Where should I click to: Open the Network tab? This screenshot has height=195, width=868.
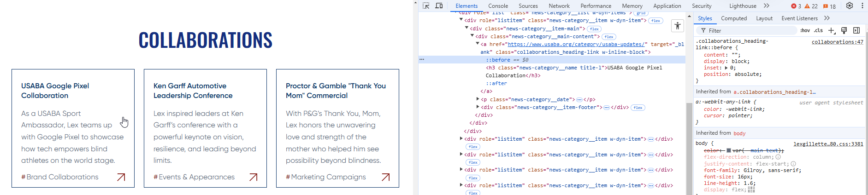pos(559,6)
